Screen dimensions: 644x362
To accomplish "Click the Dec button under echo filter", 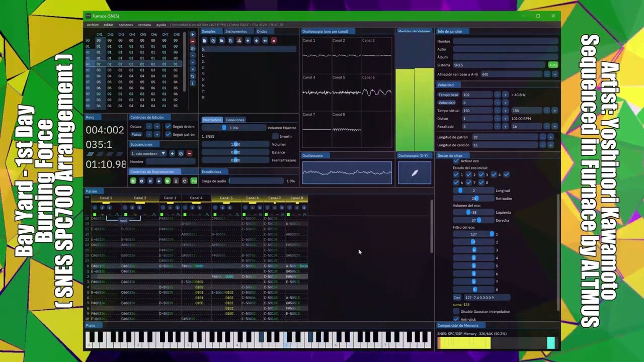I will pyautogui.click(x=457, y=298).
